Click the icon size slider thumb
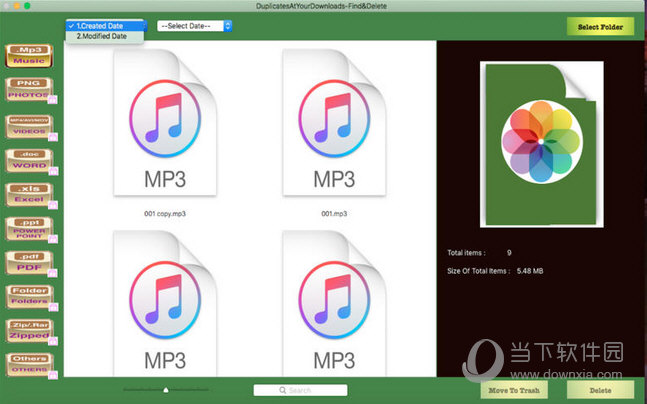 coord(166,390)
